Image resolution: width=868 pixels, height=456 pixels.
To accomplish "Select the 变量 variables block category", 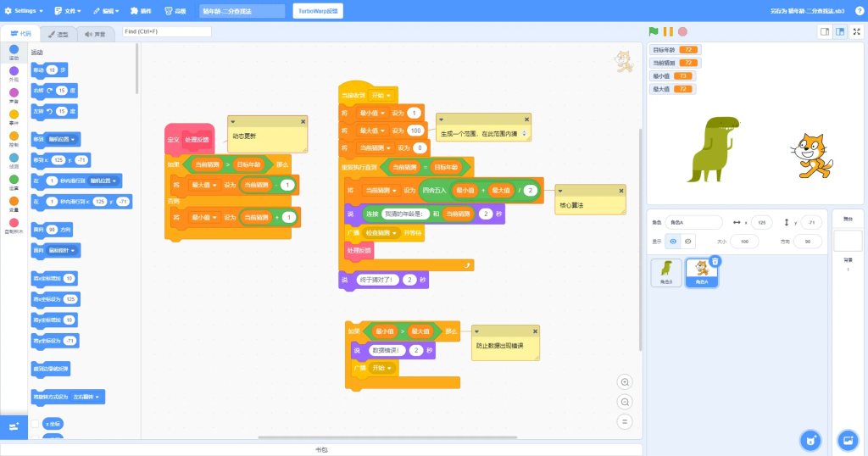I will [14, 204].
